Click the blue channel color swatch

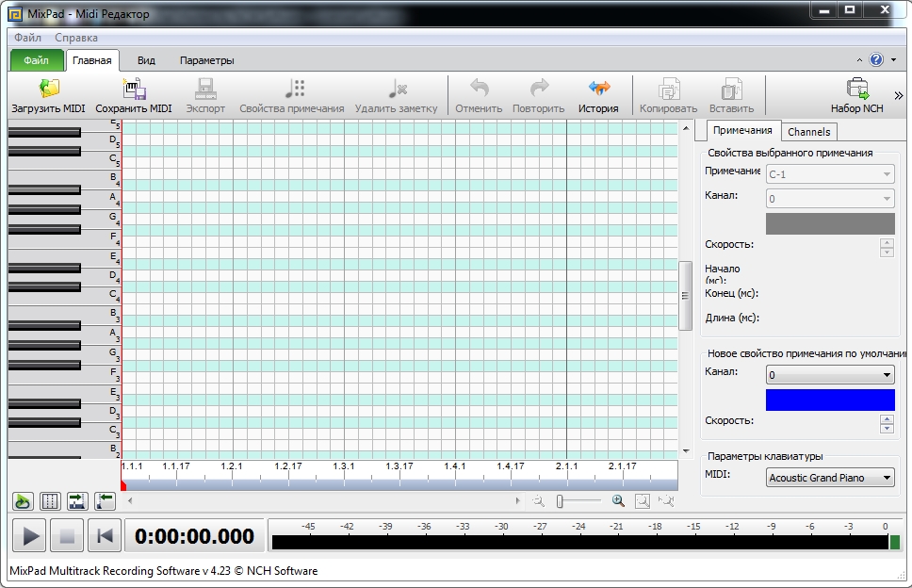[830, 400]
